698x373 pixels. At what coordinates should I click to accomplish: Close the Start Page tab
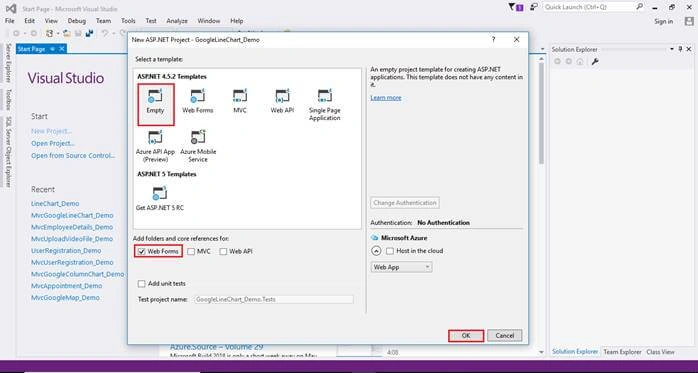pos(62,49)
